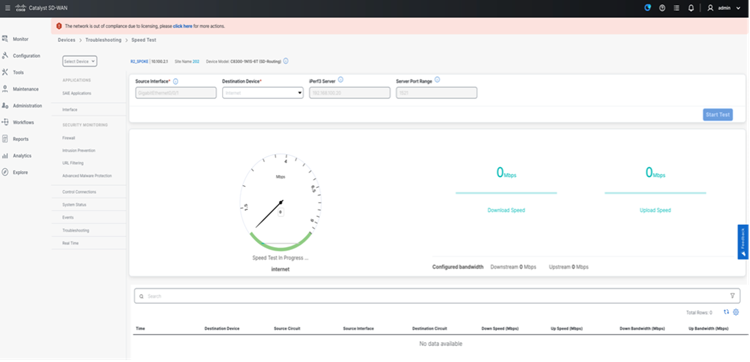Open the Select Device dropdown

pos(79,61)
